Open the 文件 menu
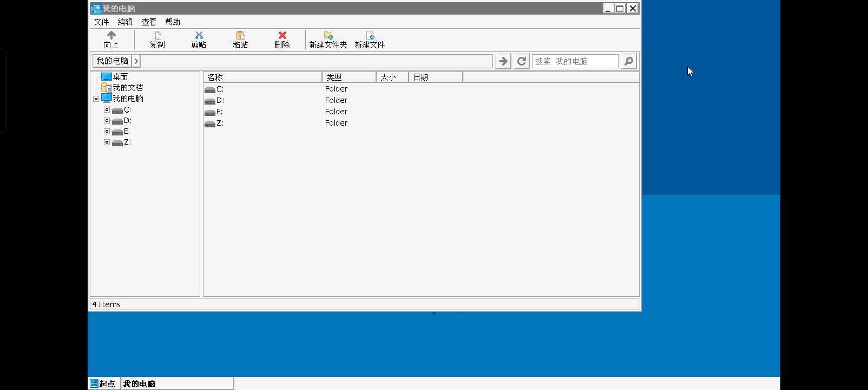The height and width of the screenshot is (390, 868). coord(101,22)
